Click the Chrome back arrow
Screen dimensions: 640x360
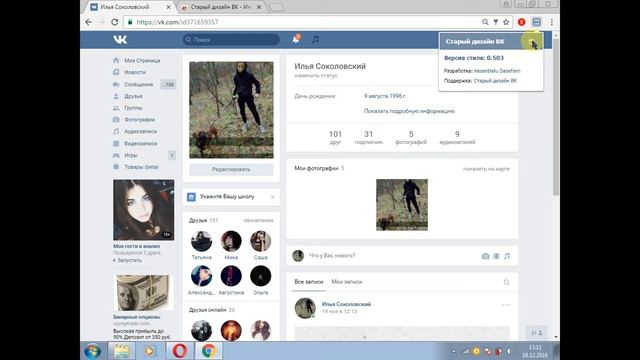[x=89, y=22]
